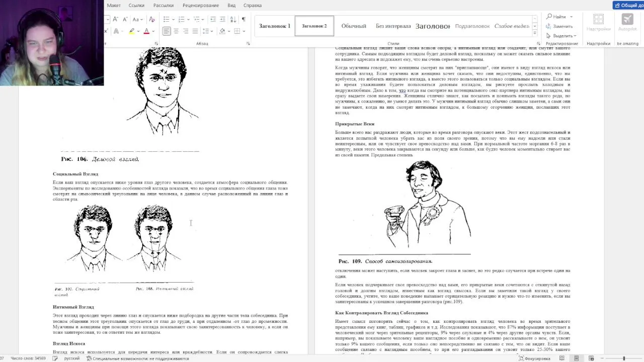The image size is (644, 362).
Task: Apply the Заголовок 1 style
Action: [x=275, y=26]
